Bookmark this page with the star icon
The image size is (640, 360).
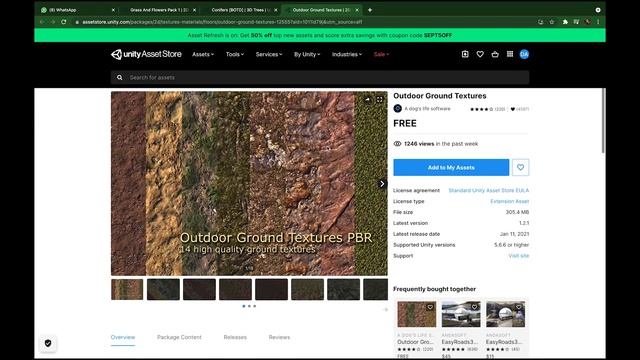coord(552,22)
